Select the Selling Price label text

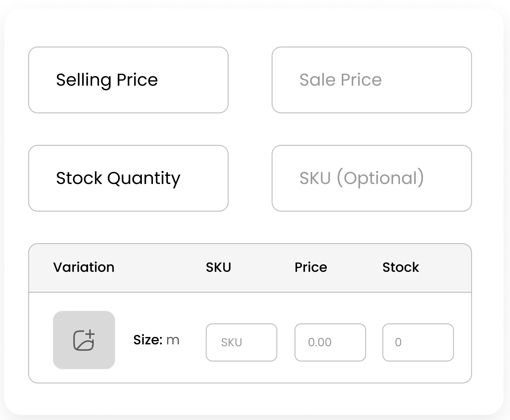[x=107, y=80]
